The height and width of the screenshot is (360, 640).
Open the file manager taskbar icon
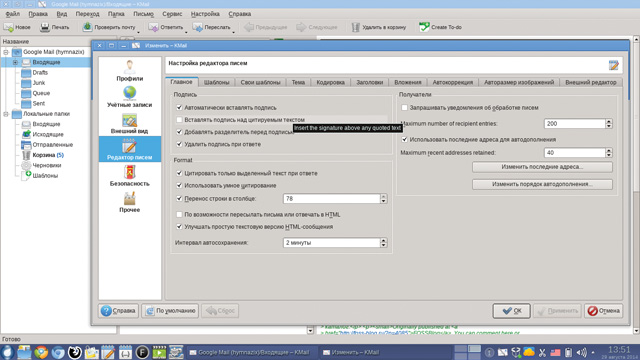24,352
